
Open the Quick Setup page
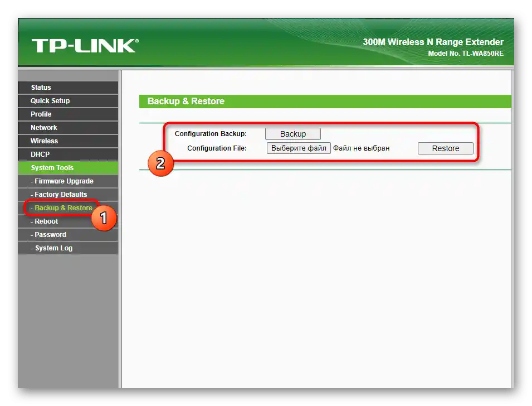pos(68,100)
